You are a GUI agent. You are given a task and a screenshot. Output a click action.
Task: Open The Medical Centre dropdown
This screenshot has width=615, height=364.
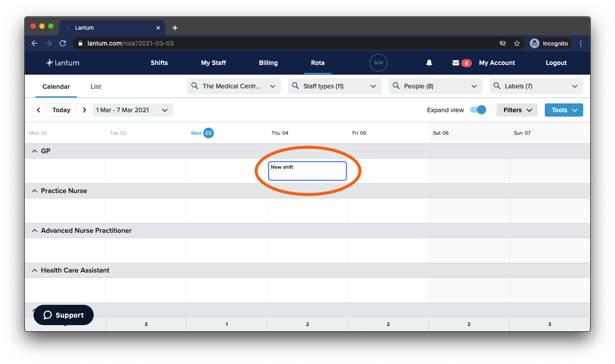pos(234,86)
